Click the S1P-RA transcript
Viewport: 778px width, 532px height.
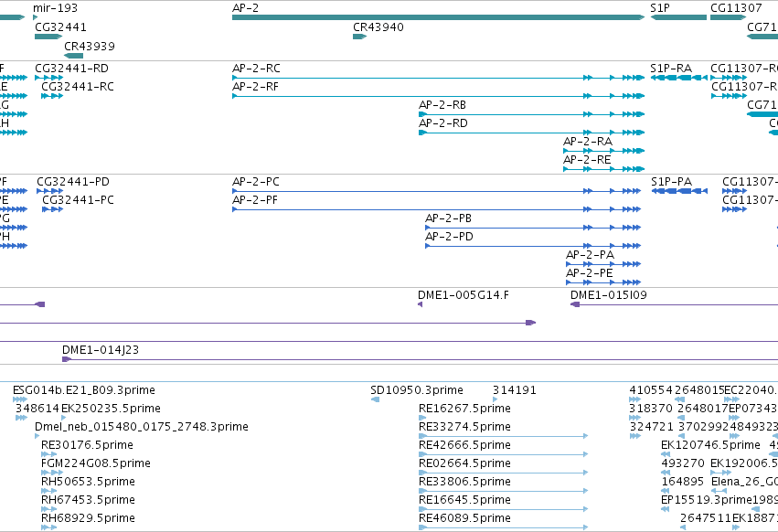(x=678, y=78)
